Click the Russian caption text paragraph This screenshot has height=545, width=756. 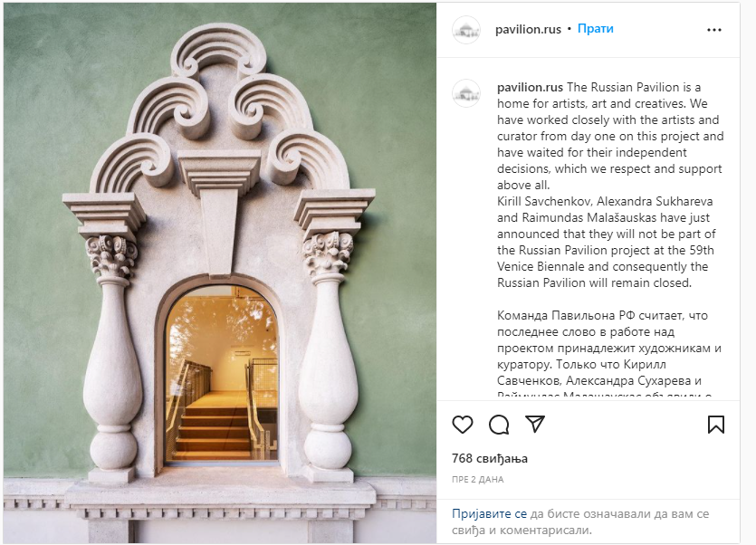(609, 355)
